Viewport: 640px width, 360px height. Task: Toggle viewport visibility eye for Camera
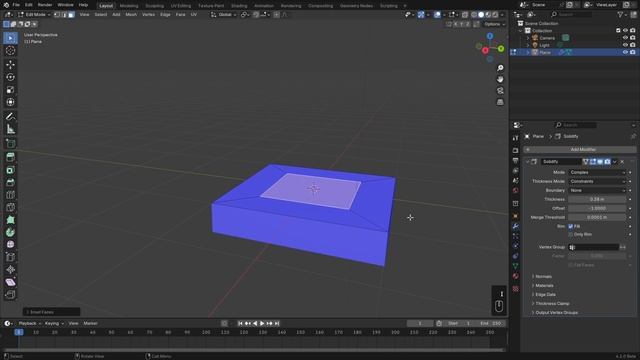point(625,38)
